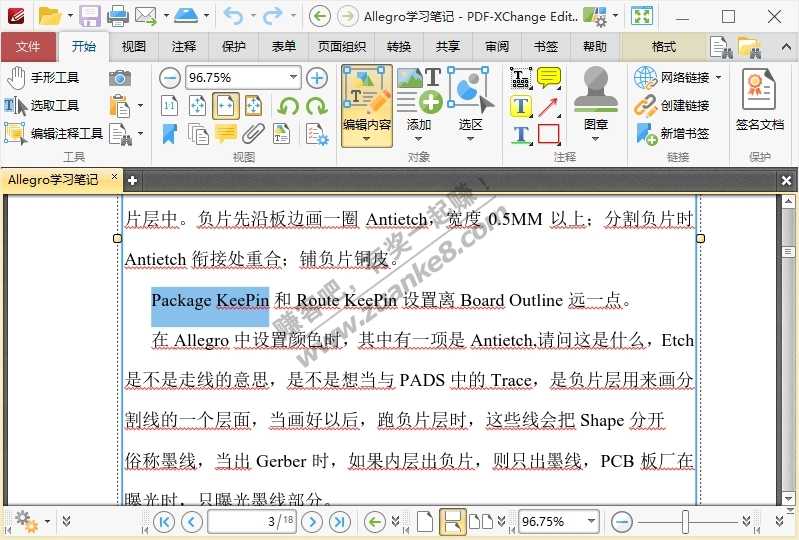799x540 pixels.
Task: Go to previous view with green back arrow
Action: pyautogui.click(x=319, y=16)
